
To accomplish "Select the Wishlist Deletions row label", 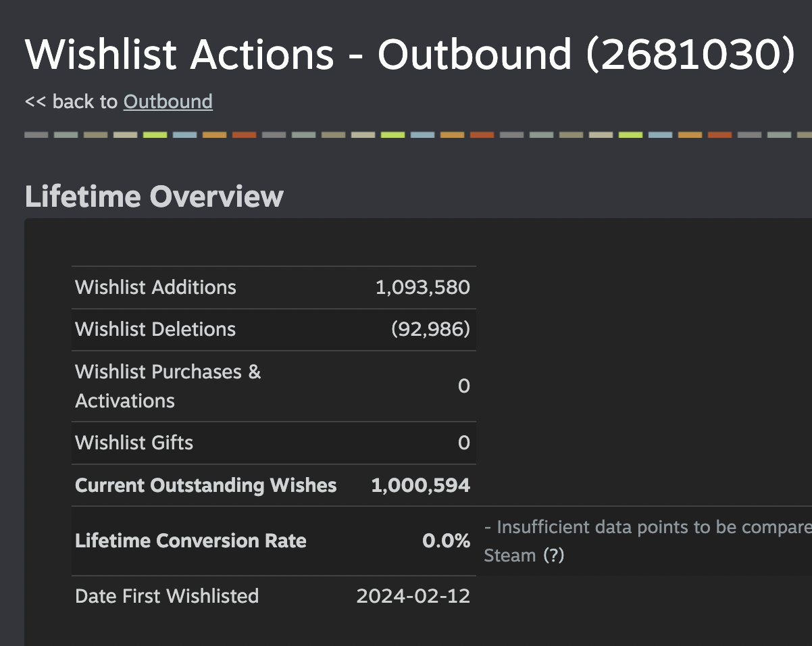I will point(155,329).
